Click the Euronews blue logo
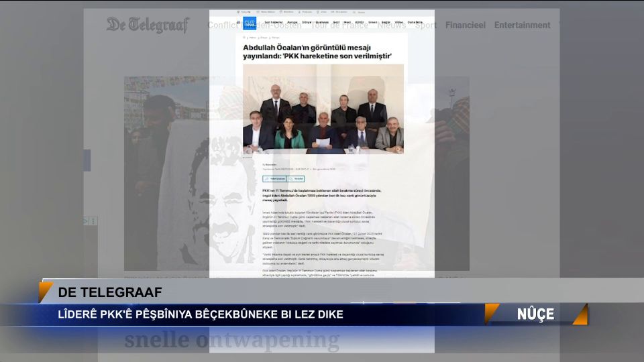 pos(250,23)
